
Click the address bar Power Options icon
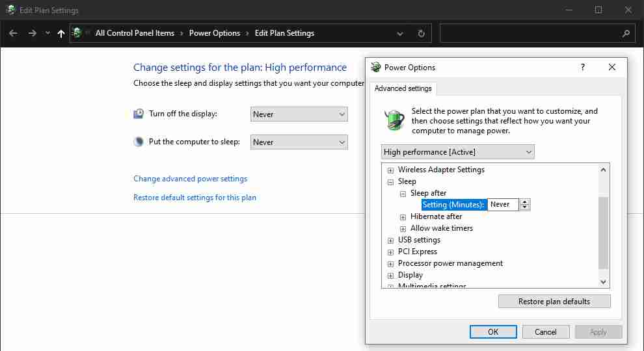[x=76, y=33]
